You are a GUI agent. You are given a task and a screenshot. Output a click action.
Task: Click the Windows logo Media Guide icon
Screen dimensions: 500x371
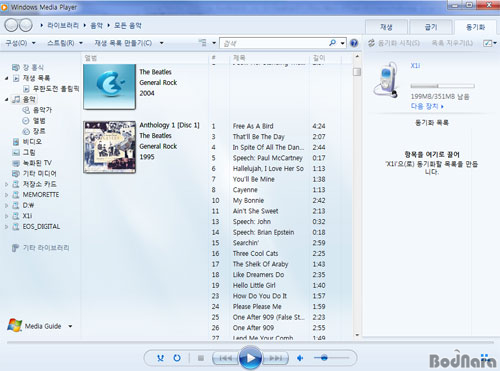coord(15,326)
